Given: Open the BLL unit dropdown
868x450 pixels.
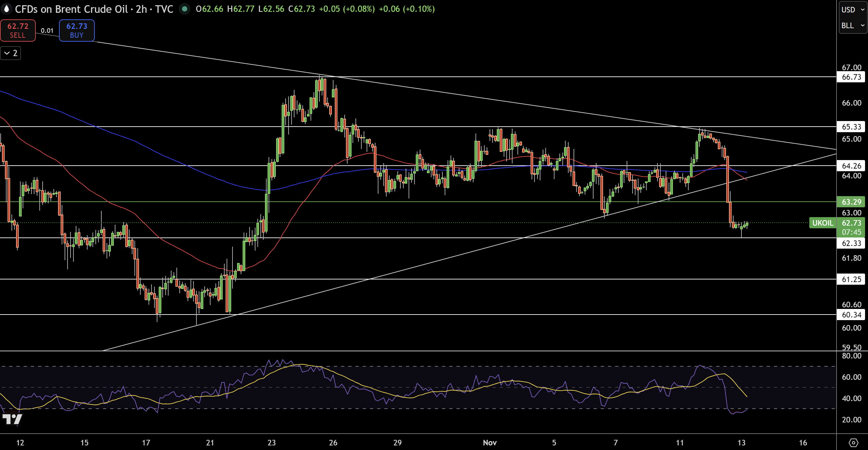Looking at the screenshot, I should point(852,26).
